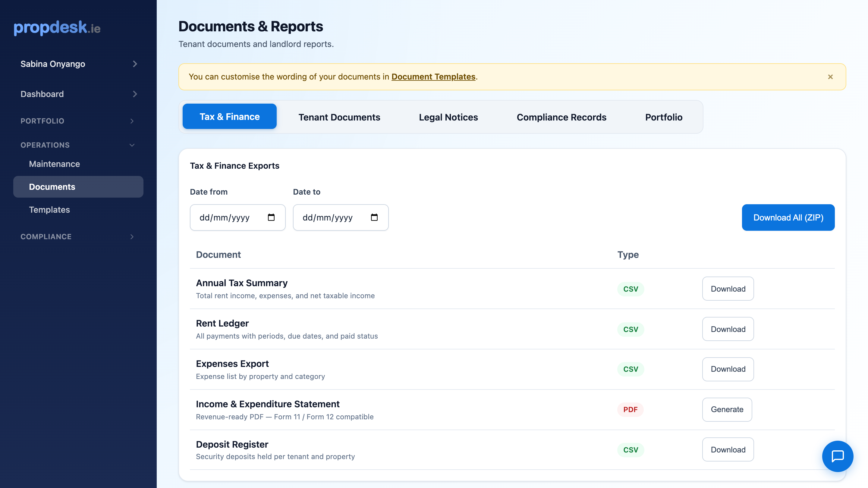Click the CSV badge for Deposit Register
This screenshot has width=868, height=488.
pyautogui.click(x=631, y=450)
